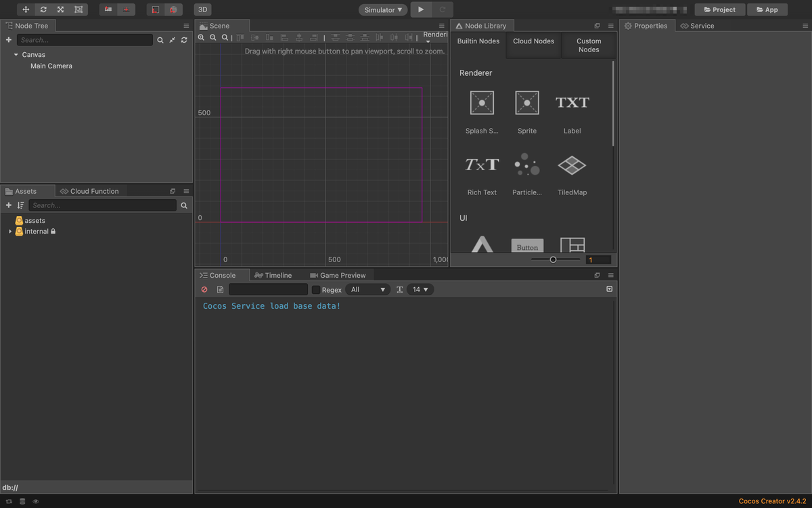812x508 pixels.
Task: Open the Console panel menu
Action: click(x=610, y=275)
